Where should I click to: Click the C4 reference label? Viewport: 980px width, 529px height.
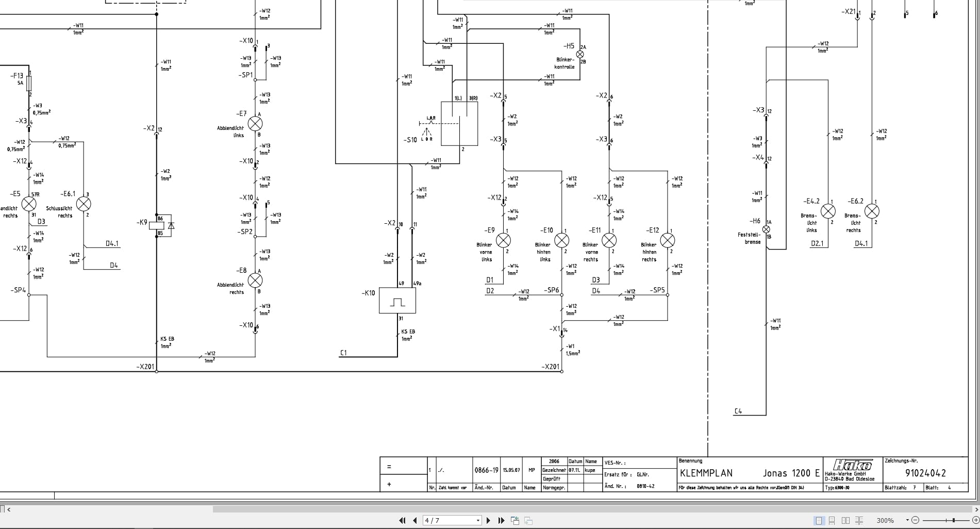pos(738,411)
